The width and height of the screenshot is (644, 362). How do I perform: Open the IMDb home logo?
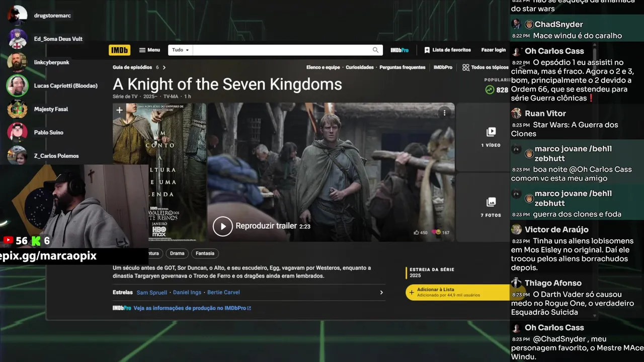point(119,50)
